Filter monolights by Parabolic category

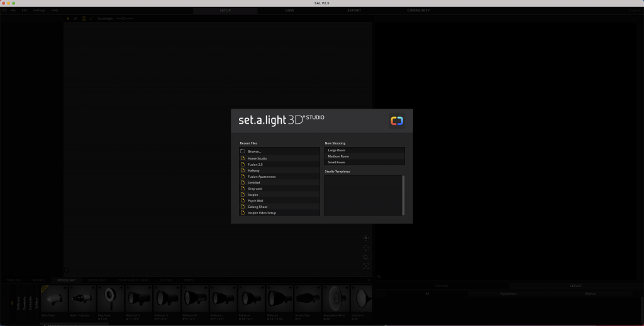[x=25, y=303]
